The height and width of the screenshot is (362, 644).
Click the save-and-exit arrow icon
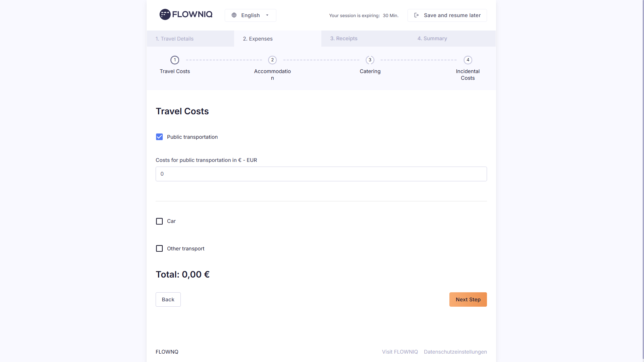click(x=416, y=15)
